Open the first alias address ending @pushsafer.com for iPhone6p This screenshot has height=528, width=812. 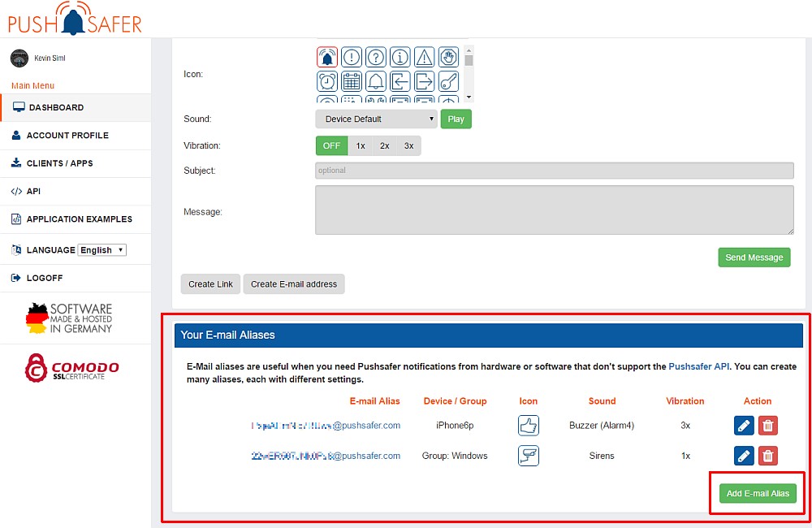tap(326, 426)
